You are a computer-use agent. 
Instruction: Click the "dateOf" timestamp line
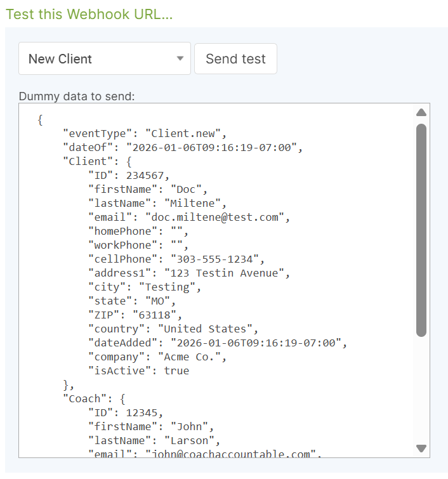pos(183,148)
